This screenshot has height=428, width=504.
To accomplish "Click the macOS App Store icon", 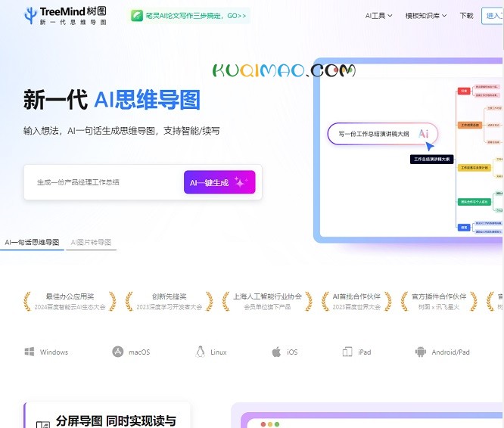I will tap(117, 352).
